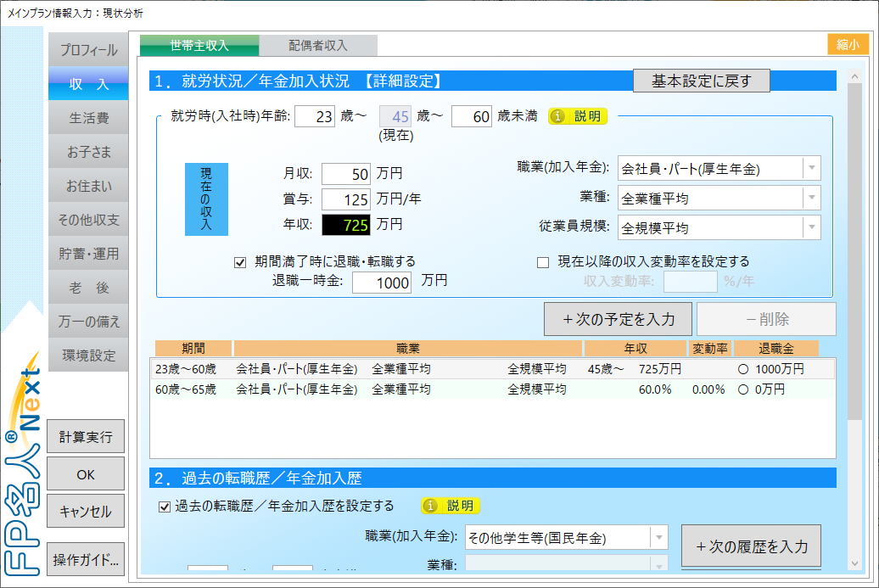Toggle 期間満了時に退職・転職する checkbox
This screenshot has height=588, width=879.
(x=240, y=262)
